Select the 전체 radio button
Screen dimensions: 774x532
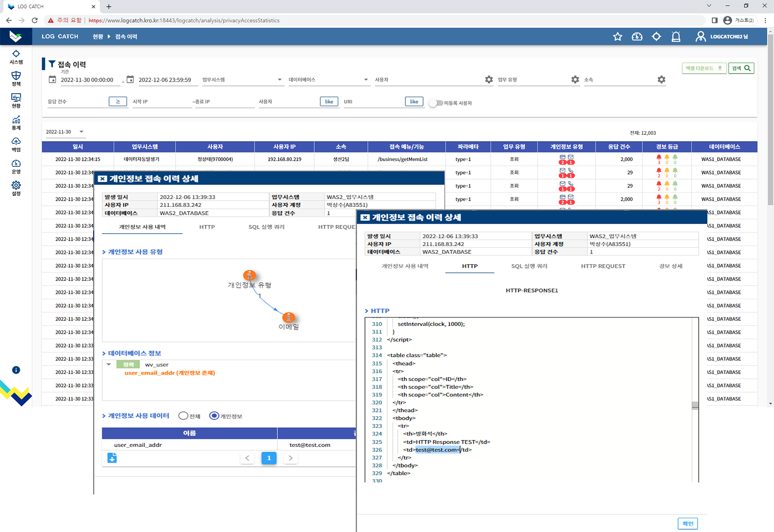click(183, 416)
